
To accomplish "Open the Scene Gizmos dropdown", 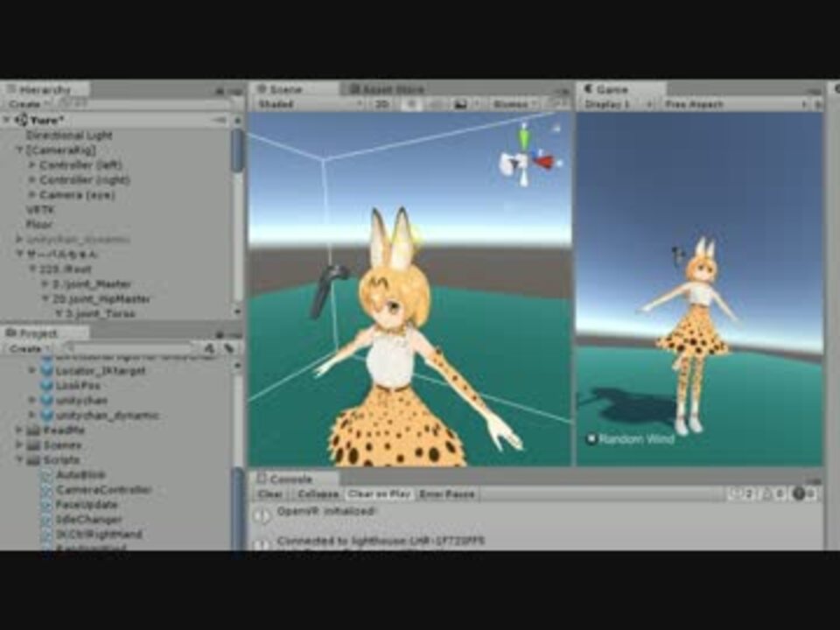I will [514, 104].
